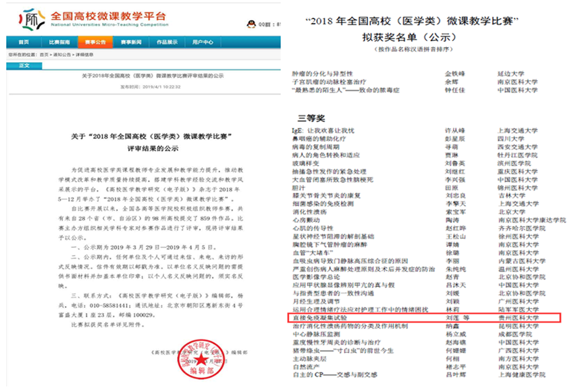Select the 胸腔镜下气管肿瘤的麻醉 entry
This screenshot has width=574, height=392.
pos(330,245)
